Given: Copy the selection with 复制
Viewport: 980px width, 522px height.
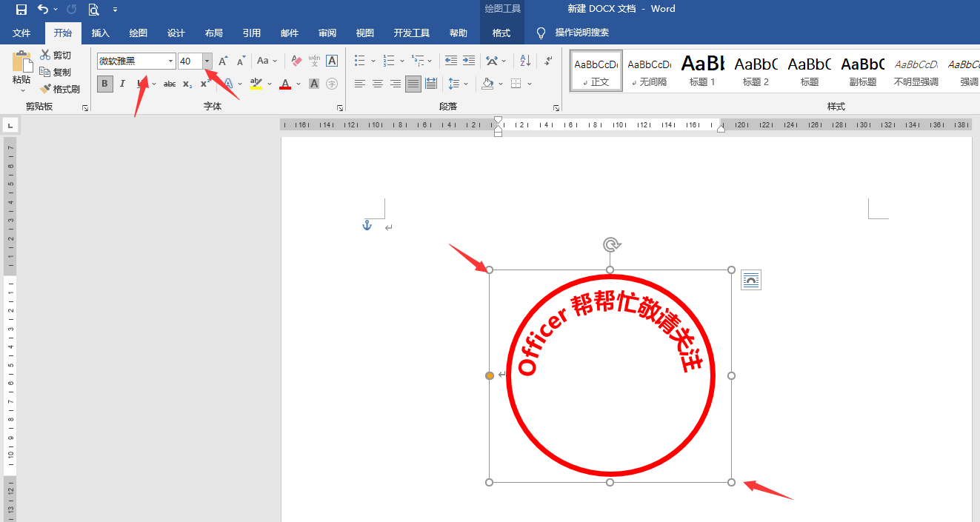Looking at the screenshot, I should click(56, 73).
